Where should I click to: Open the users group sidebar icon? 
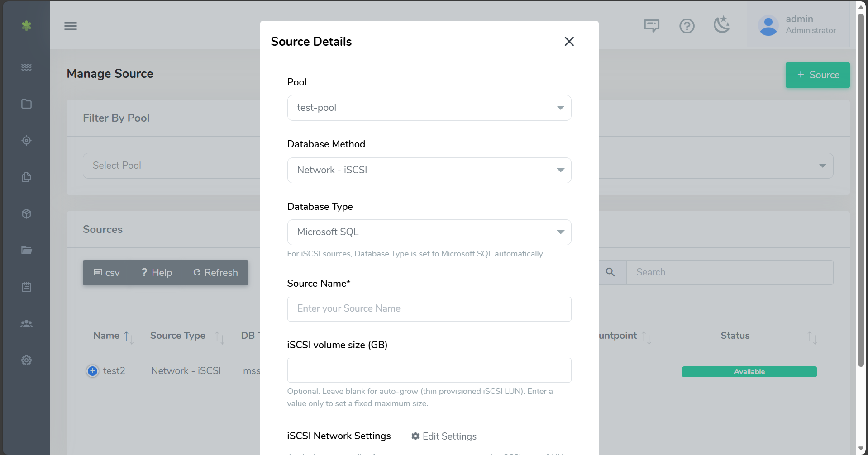coord(26,324)
